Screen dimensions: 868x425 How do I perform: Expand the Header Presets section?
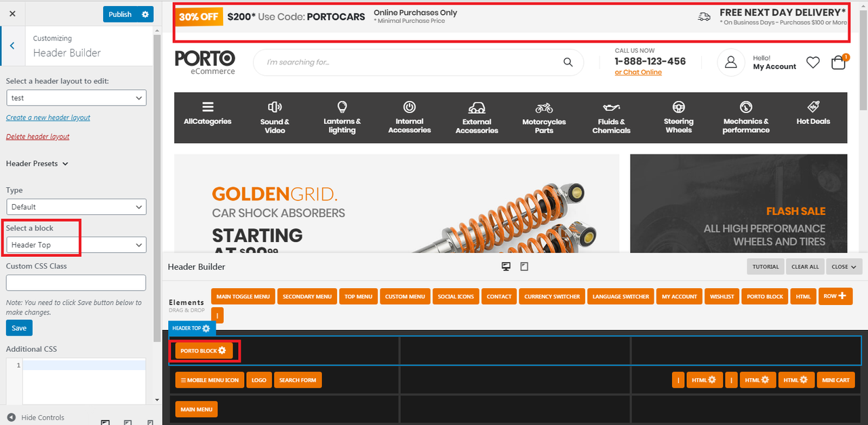coord(37,163)
